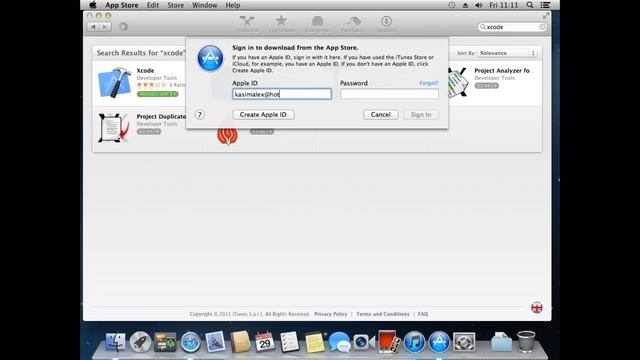
Task: Open the Xcode install button
Action: [x=158, y=94]
